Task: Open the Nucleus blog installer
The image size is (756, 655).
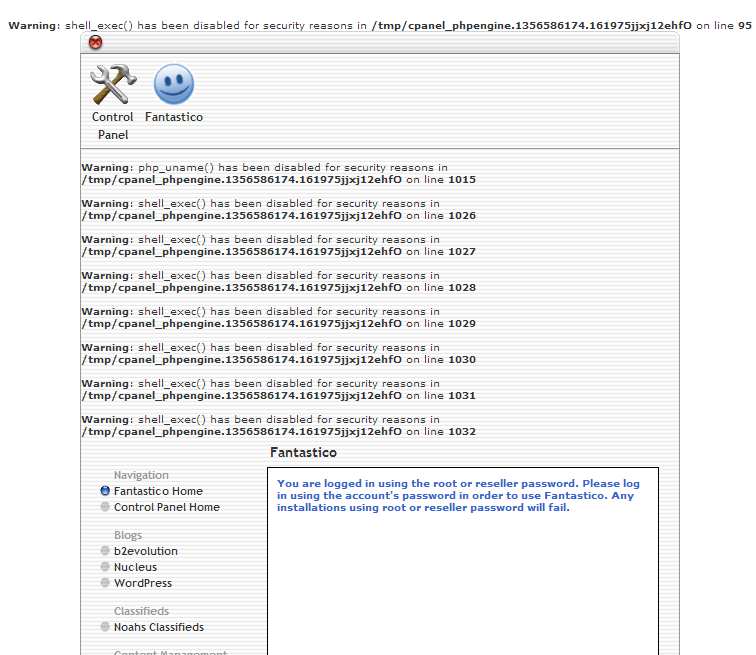Action: click(x=135, y=567)
